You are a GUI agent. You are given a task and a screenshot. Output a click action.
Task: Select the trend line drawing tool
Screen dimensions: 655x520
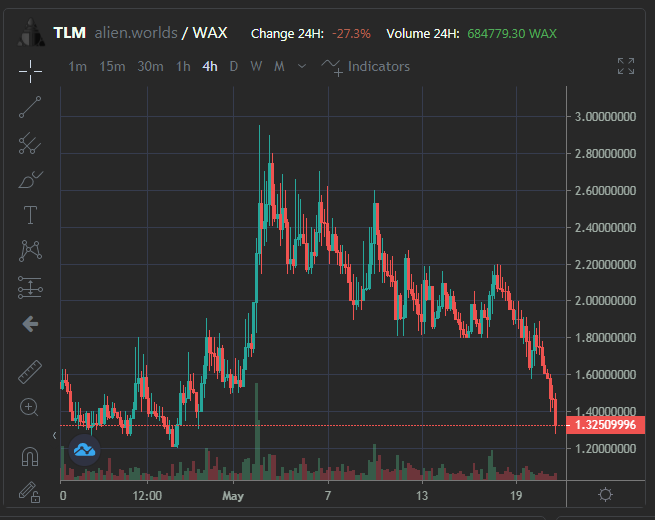pyautogui.click(x=30, y=107)
